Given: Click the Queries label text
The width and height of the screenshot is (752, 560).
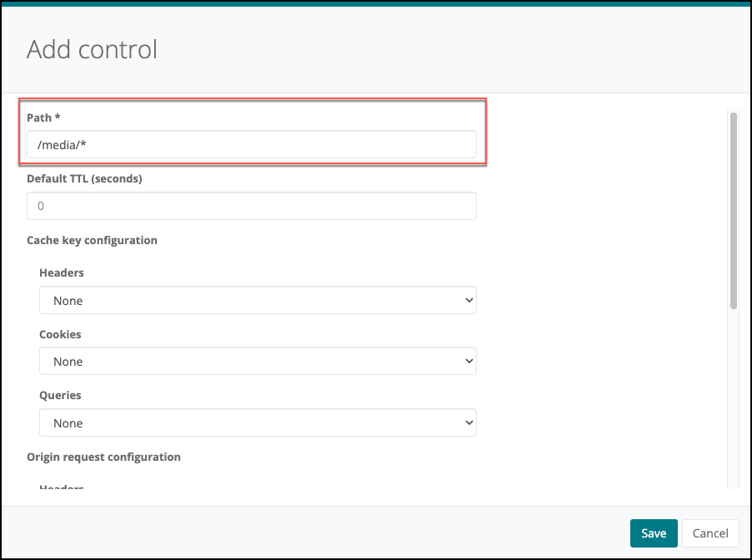Looking at the screenshot, I should pos(60,395).
